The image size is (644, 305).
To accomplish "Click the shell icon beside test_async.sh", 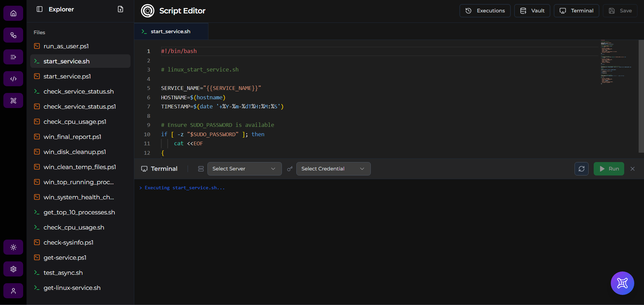I will 37,272.
